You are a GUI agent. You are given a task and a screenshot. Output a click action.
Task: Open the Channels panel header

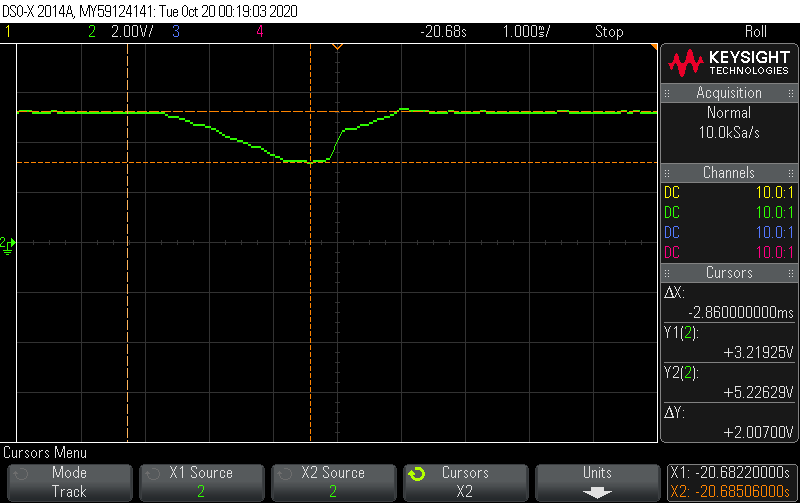point(729,172)
